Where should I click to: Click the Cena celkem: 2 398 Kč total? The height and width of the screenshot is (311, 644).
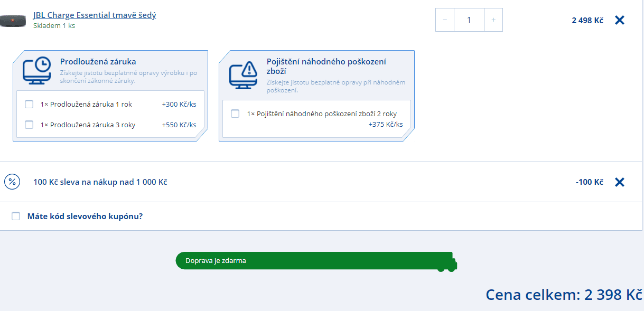(564, 295)
